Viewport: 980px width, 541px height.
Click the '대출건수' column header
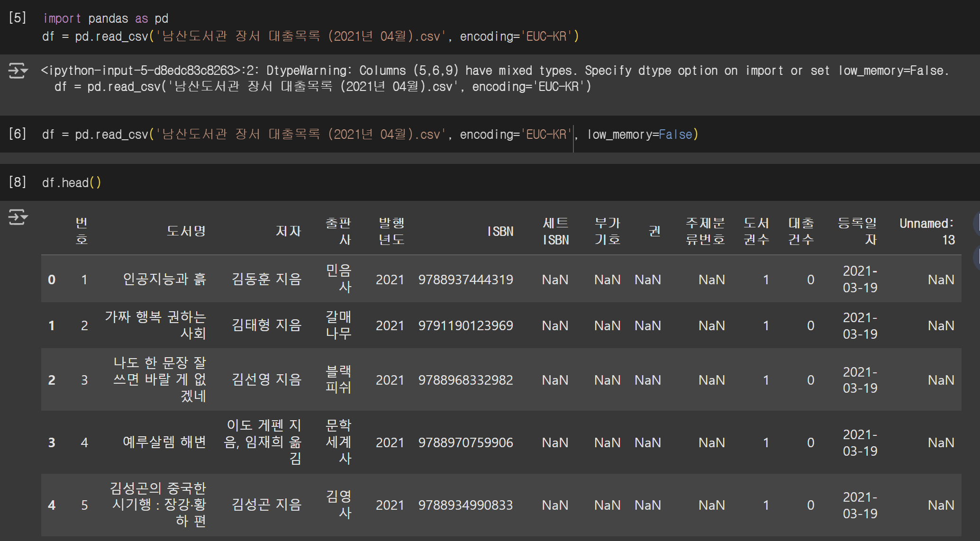pos(801,231)
